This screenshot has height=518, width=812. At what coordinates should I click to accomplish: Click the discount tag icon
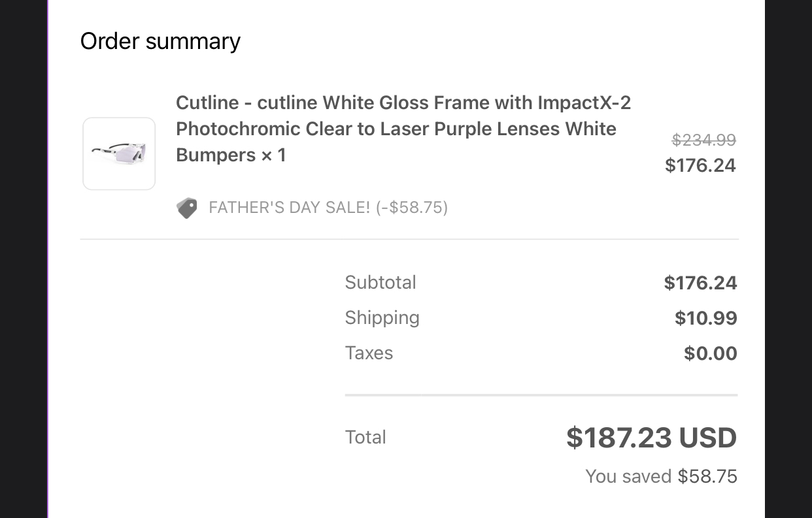[187, 208]
